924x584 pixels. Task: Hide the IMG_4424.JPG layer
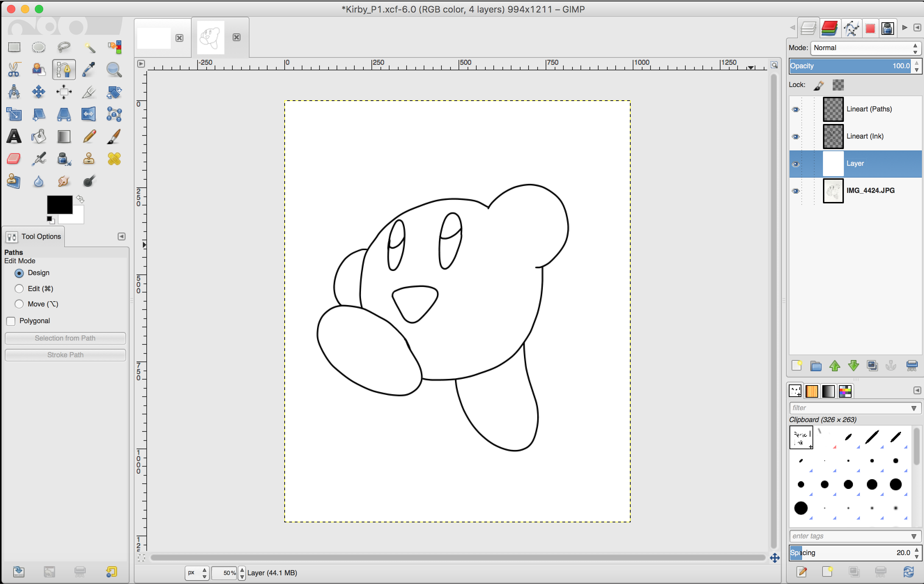(796, 191)
